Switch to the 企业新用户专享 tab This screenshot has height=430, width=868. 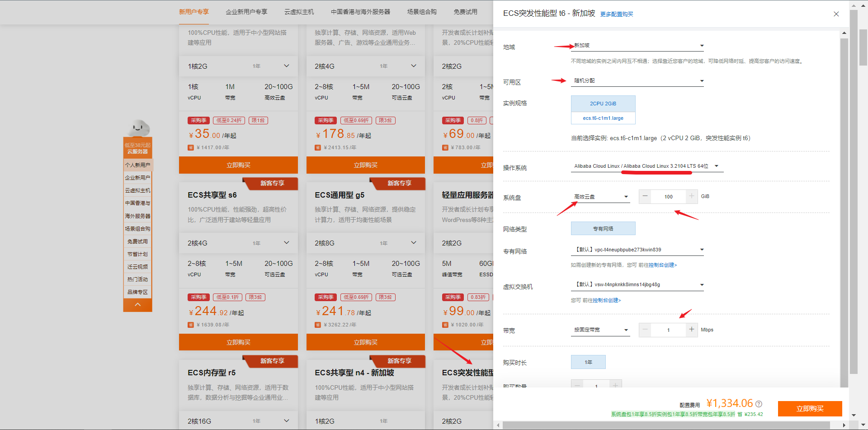246,12
